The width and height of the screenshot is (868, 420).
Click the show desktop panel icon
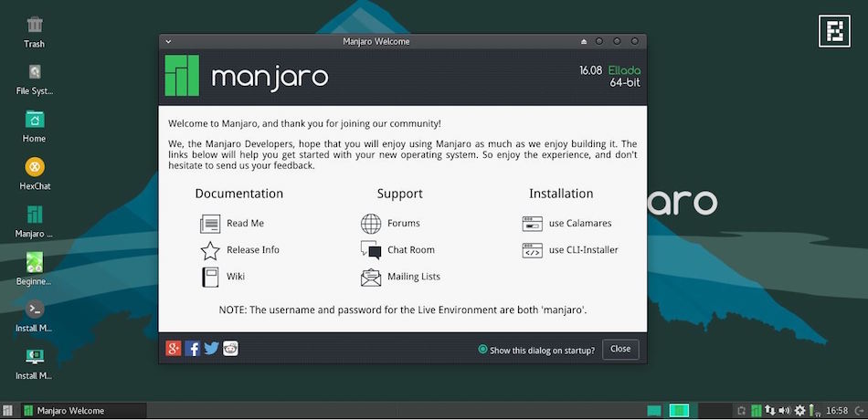pos(654,410)
